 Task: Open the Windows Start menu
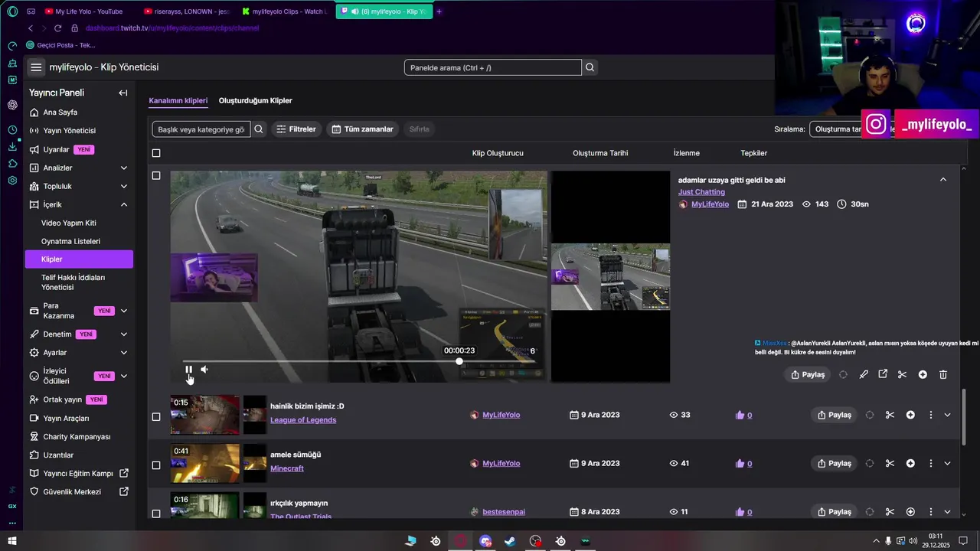pyautogui.click(x=12, y=541)
